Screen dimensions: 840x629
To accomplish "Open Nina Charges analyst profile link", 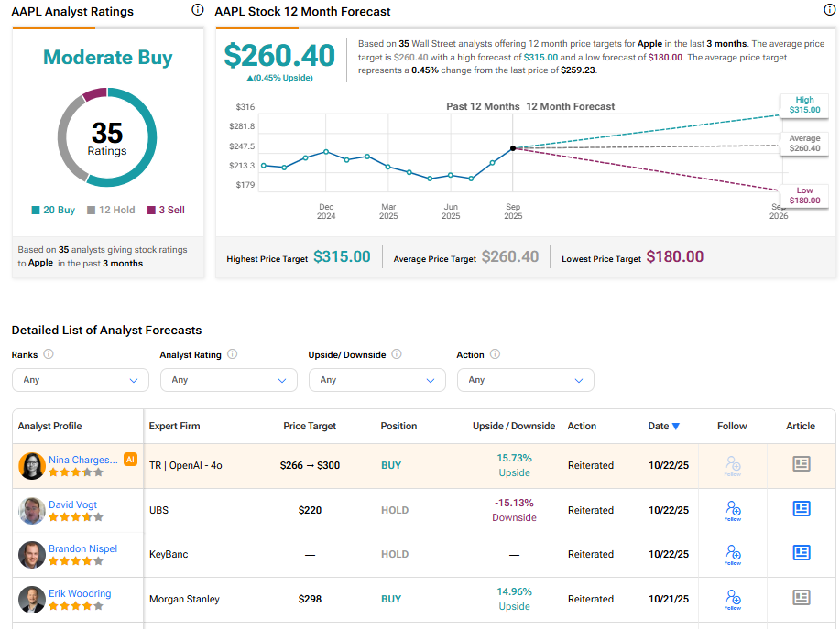I will (83, 460).
